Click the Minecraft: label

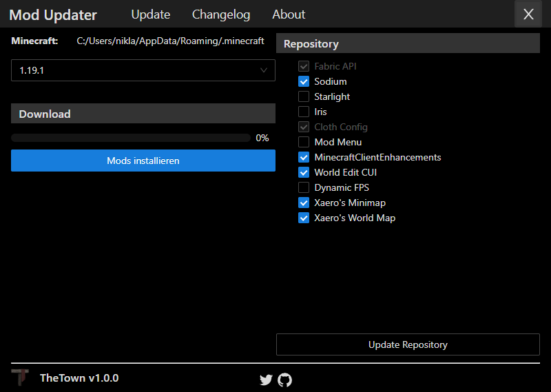[x=34, y=41]
